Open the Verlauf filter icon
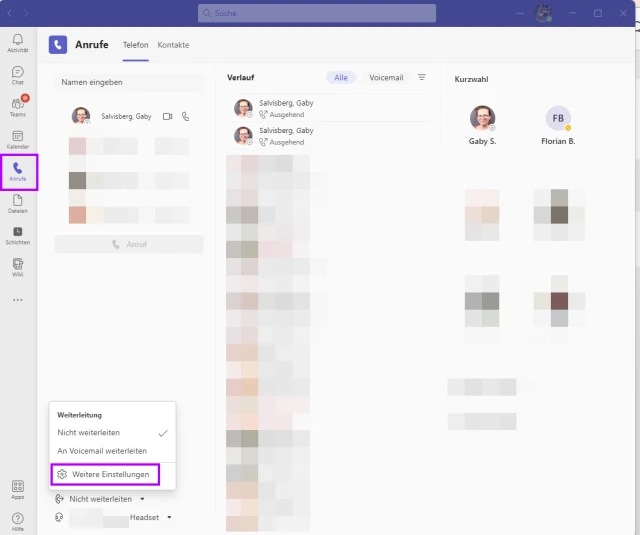The image size is (640, 535). (x=422, y=77)
